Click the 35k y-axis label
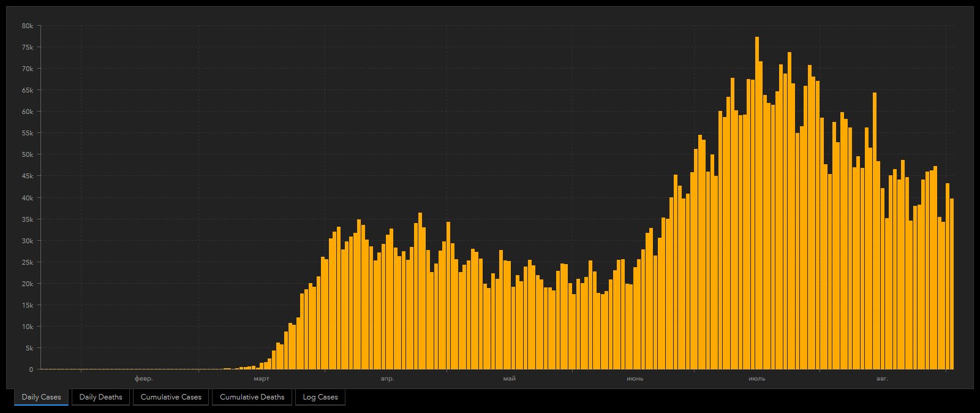The image size is (980, 413). (28, 219)
